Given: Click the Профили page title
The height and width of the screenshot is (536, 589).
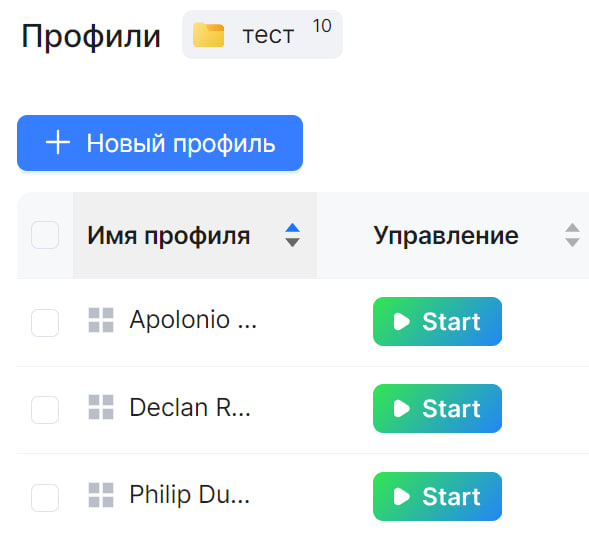Looking at the screenshot, I should [91, 36].
